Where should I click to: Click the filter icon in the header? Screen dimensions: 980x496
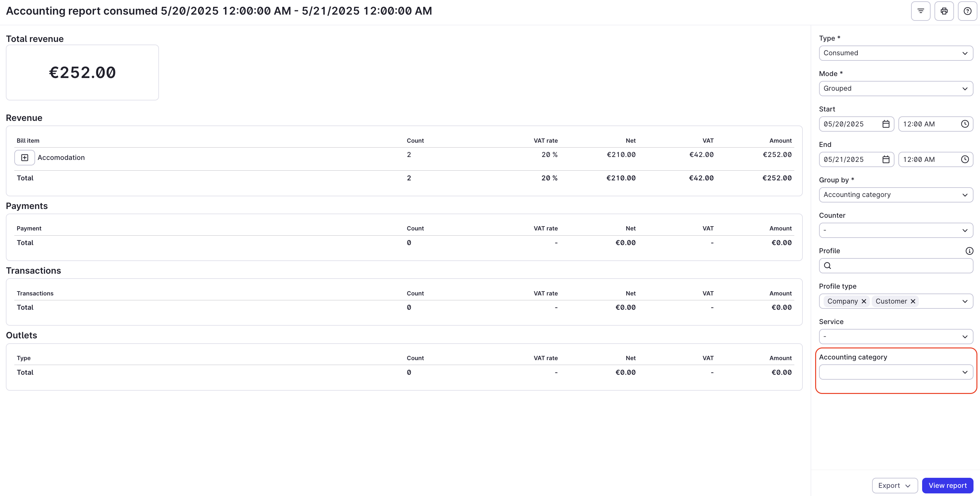point(920,11)
